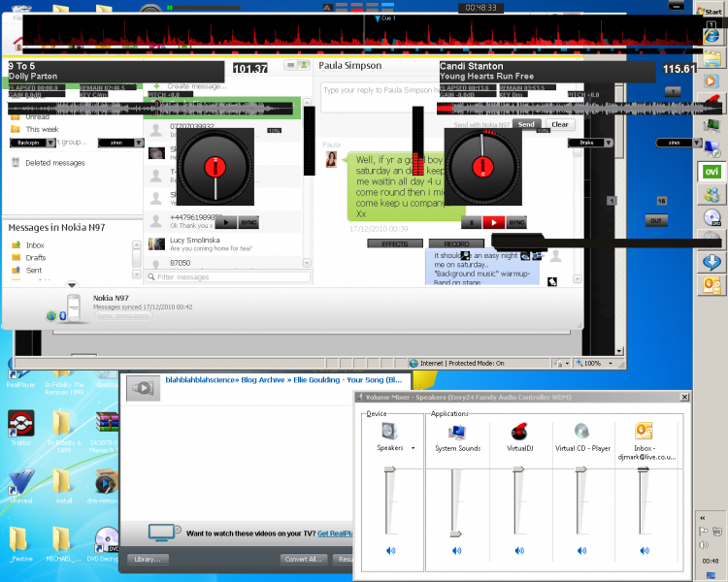Screen dimensions: 728x582
Task: Send the reply with the Send button
Action: [x=526, y=124]
